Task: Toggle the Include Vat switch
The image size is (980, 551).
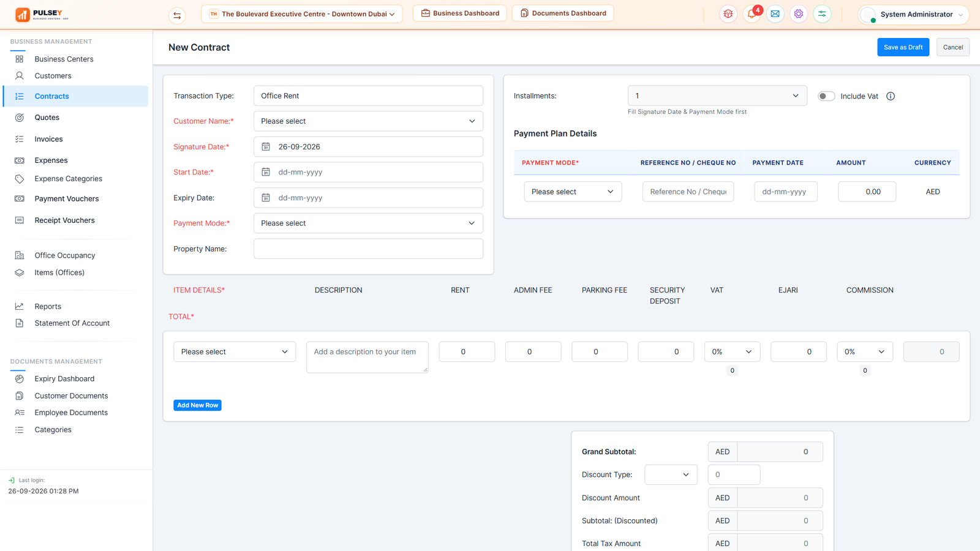Action: point(826,96)
